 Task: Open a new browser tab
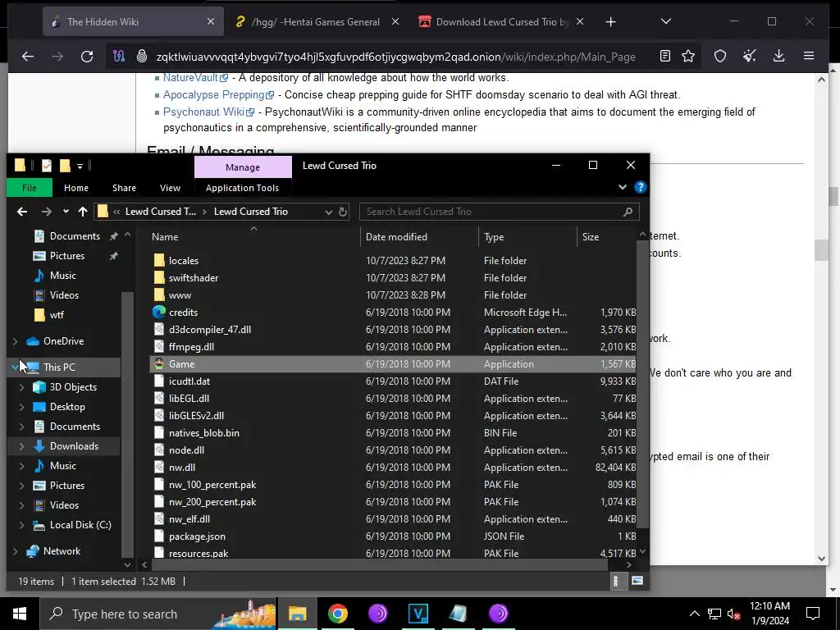[x=610, y=22]
